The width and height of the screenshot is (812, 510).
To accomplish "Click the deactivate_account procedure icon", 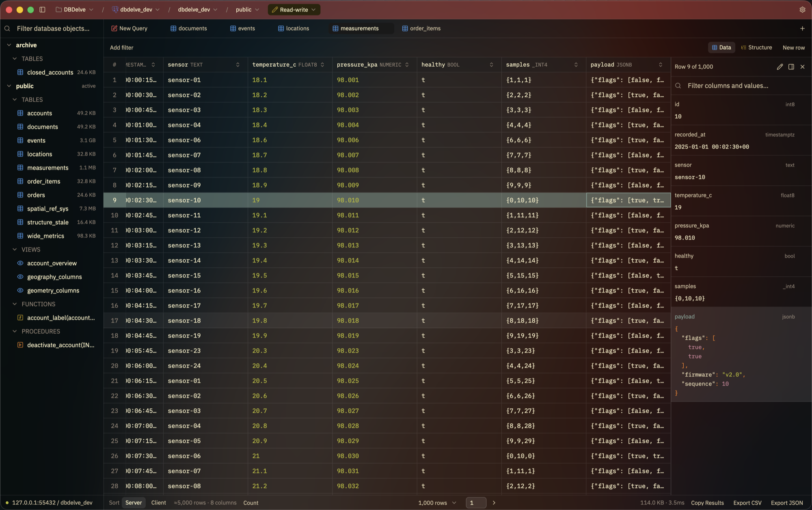I will [20, 345].
